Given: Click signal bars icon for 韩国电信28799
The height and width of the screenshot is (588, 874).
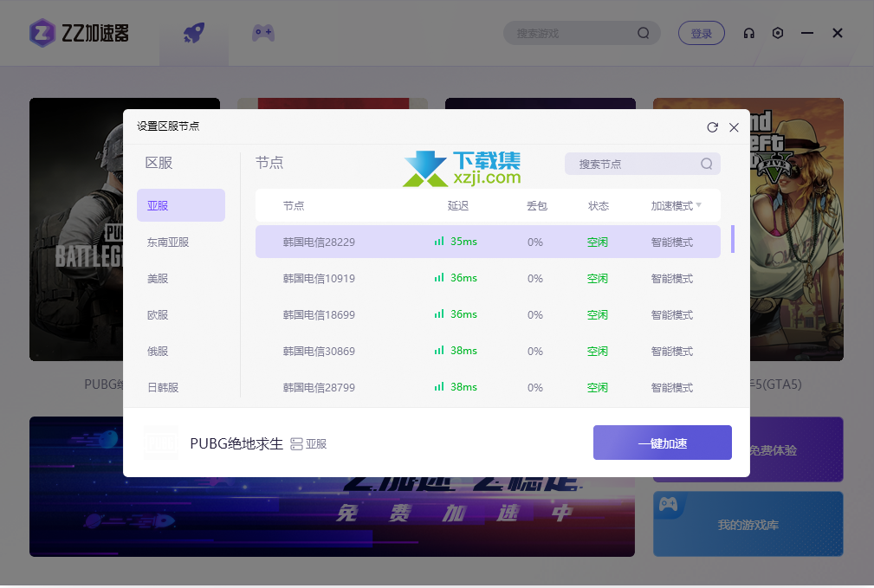Looking at the screenshot, I should pos(439,387).
